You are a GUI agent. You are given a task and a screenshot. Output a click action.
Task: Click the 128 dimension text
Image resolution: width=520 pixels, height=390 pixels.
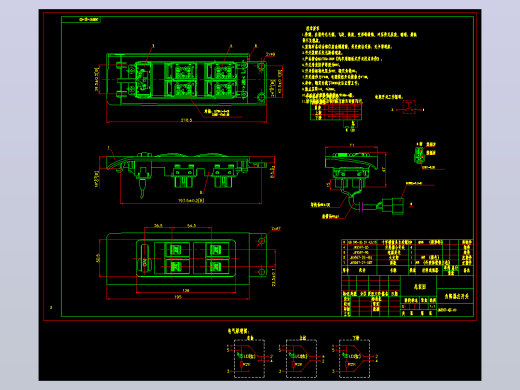click(x=186, y=290)
